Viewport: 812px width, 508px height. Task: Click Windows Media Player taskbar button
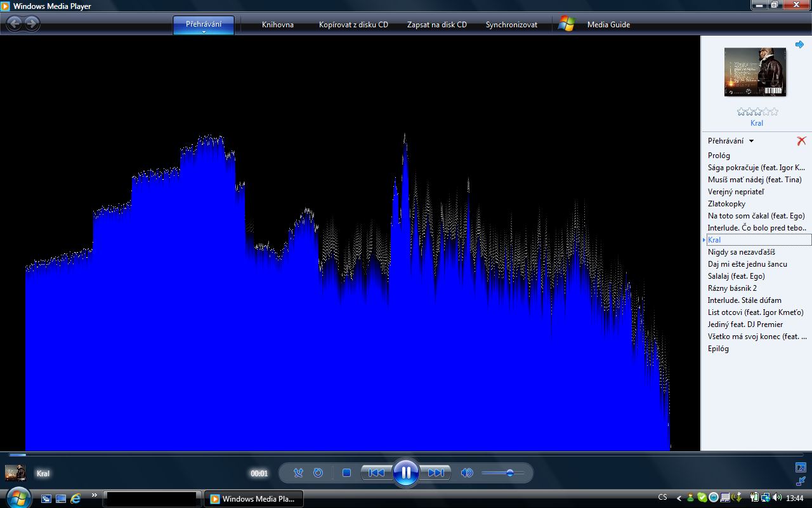[252, 498]
